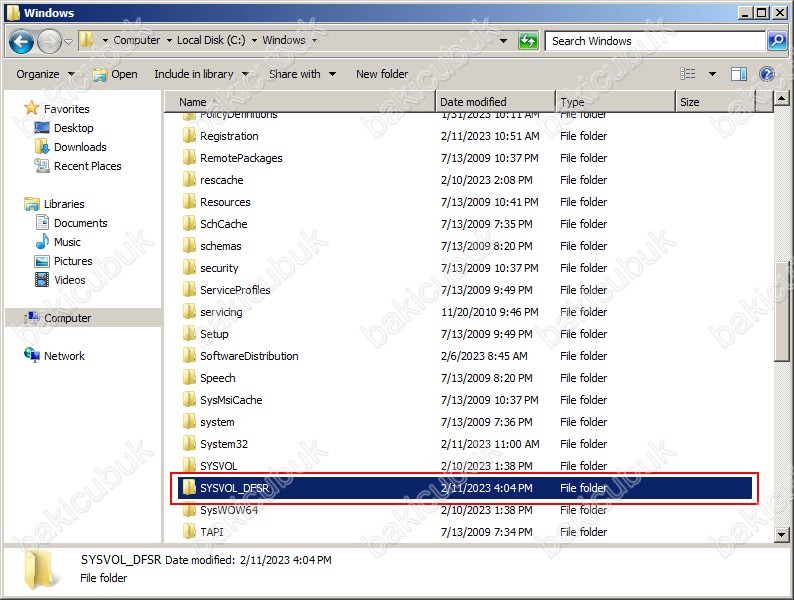This screenshot has height=600, width=794.
Task: Click into the Search Windows field
Action: click(x=655, y=41)
